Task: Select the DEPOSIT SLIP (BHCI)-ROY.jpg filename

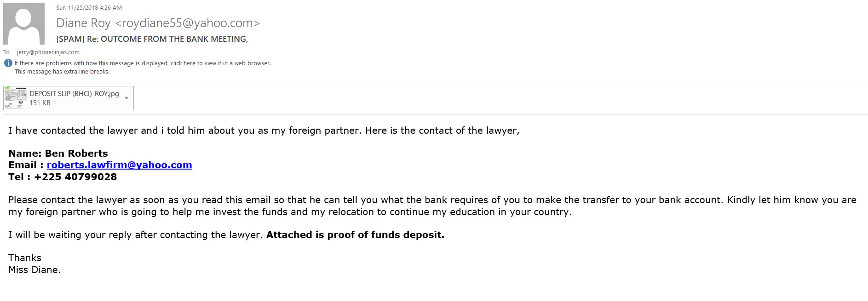Action: [74, 94]
